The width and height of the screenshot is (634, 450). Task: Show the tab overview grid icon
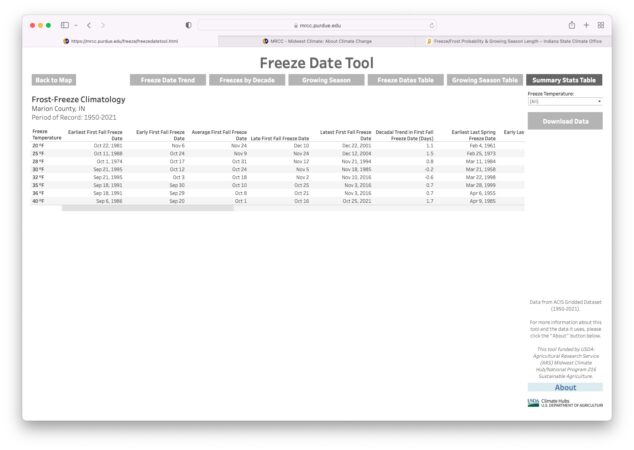(x=600, y=24)
